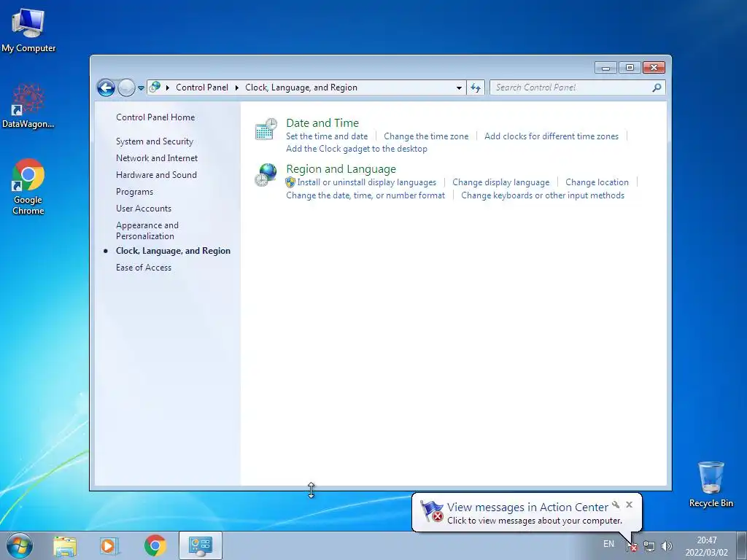This screenshot has height=560, width=747.
Task: Click Change keyboards or other input methods
Action: [x=543, y=195]
